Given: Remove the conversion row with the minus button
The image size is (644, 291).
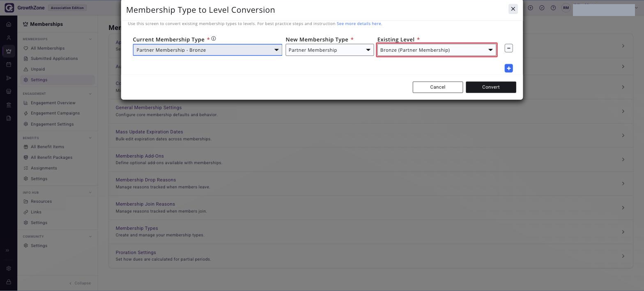Looking at the screenshot, I should click(508, 48).
